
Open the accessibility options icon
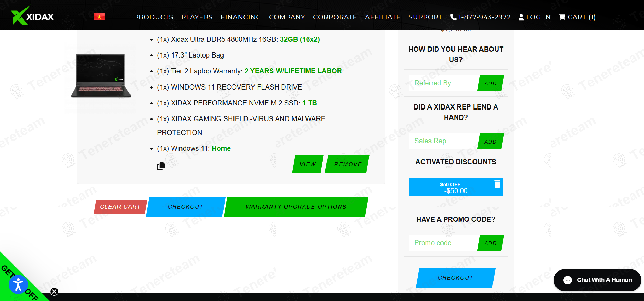click(18, 284)
